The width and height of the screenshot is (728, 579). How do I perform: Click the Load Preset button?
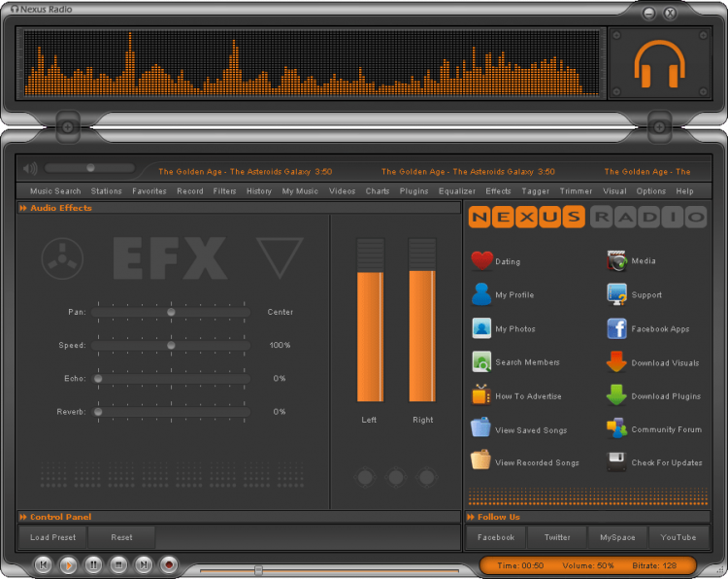point(52,537)
